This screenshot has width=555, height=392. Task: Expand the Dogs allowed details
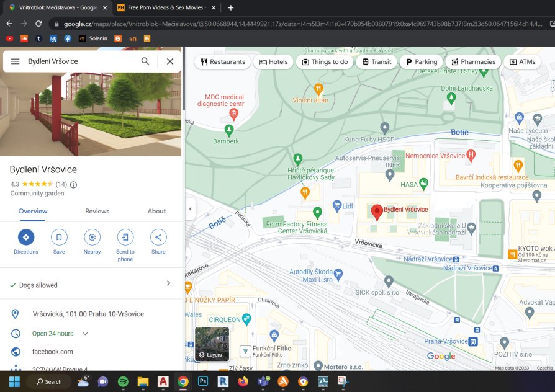(x=168, y=283)
